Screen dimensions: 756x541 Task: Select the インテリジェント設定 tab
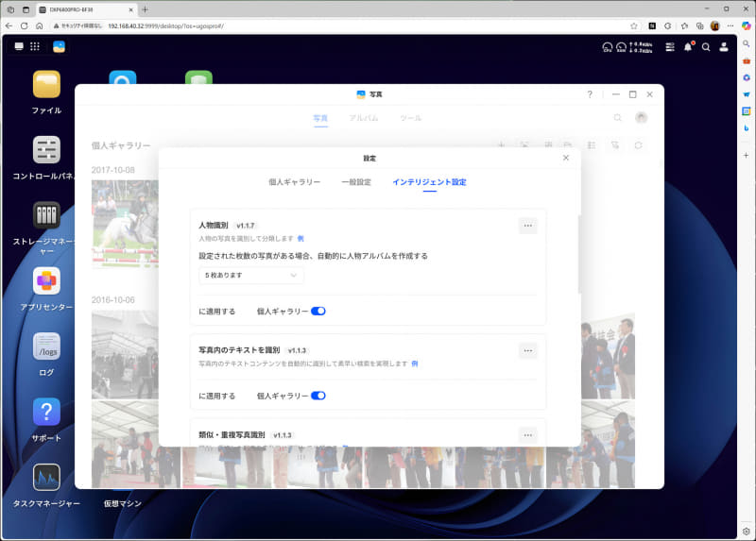(429, 182)
